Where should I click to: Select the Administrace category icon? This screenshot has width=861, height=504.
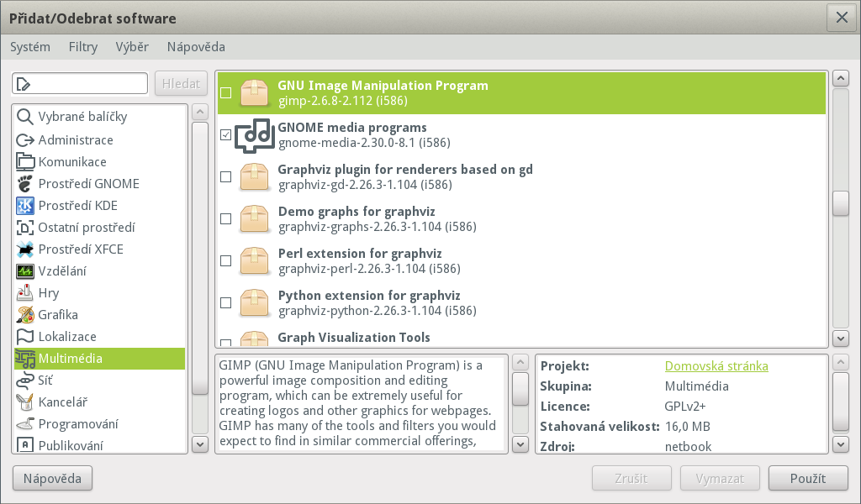click(x=24, y=139)
